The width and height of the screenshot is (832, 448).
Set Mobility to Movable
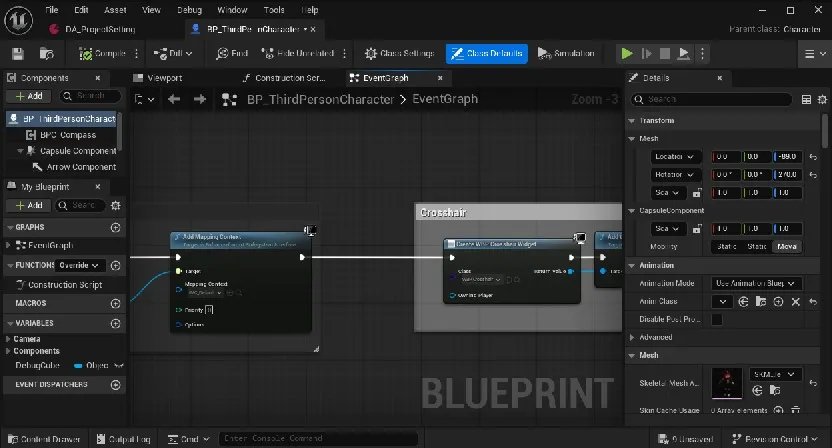(787, 246)
